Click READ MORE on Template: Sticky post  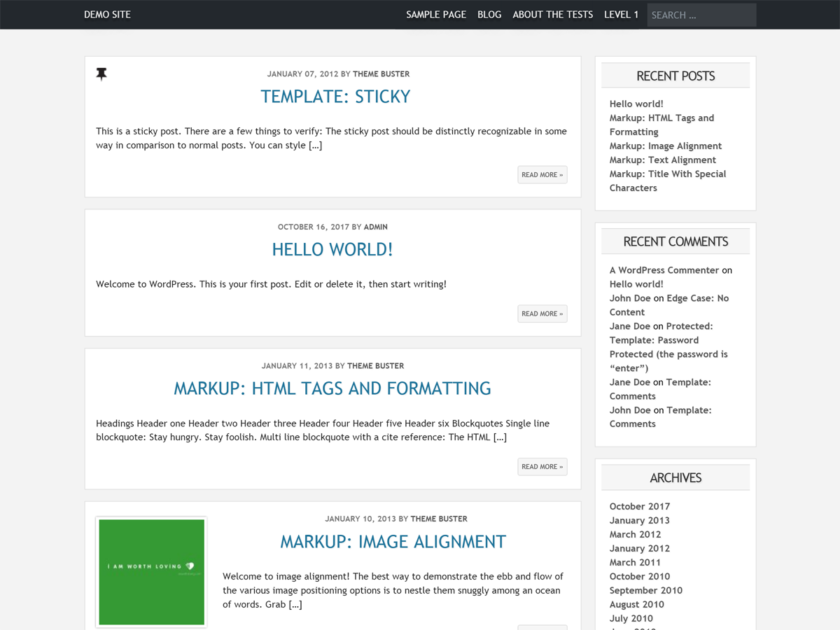[x=542, y=174]
